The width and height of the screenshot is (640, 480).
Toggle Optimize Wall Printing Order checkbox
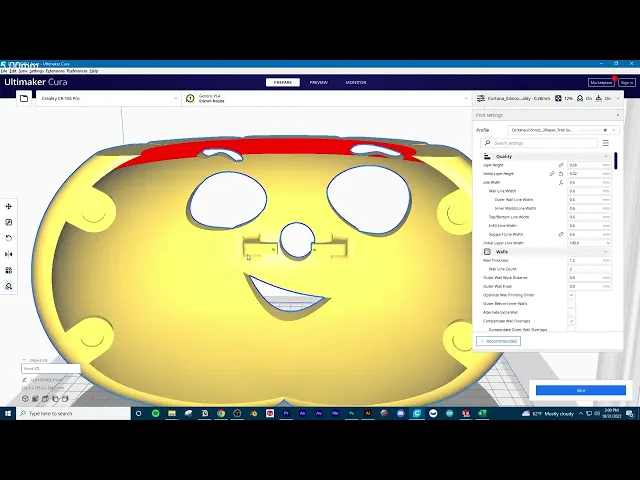[571, 295]
